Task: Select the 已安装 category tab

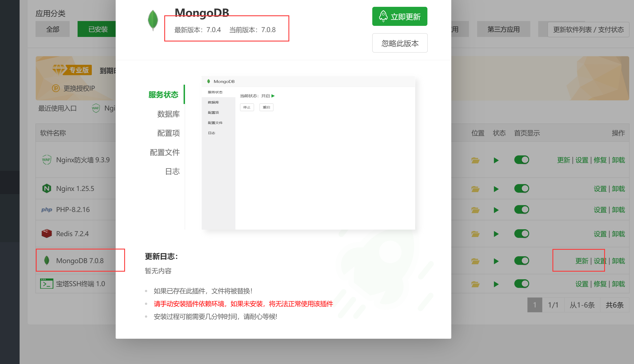Action: click(x=97, y=29)
